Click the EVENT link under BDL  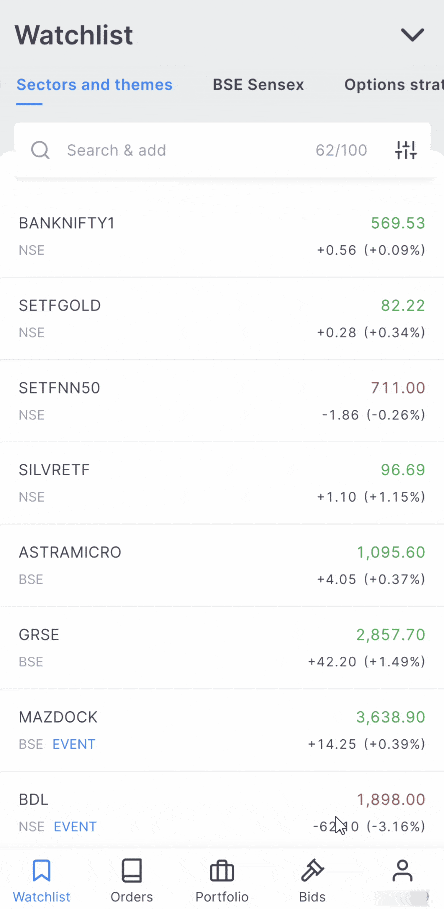click(x=75, y=826)
